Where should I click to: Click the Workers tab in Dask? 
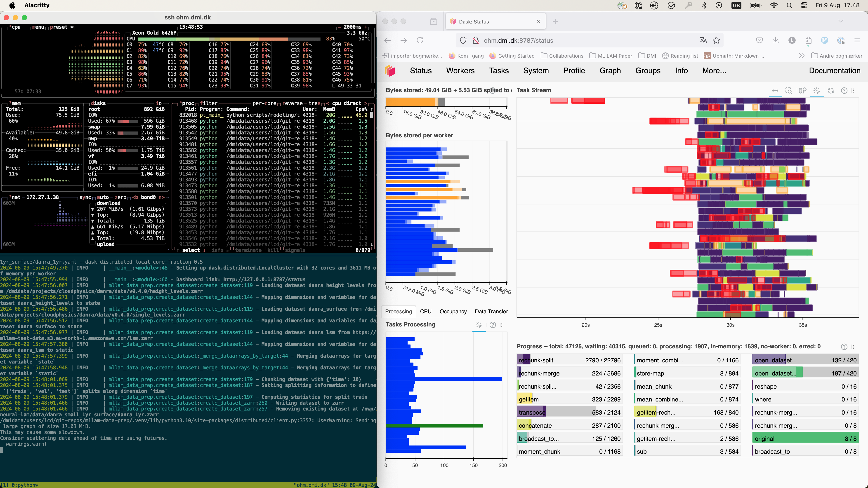459,70
